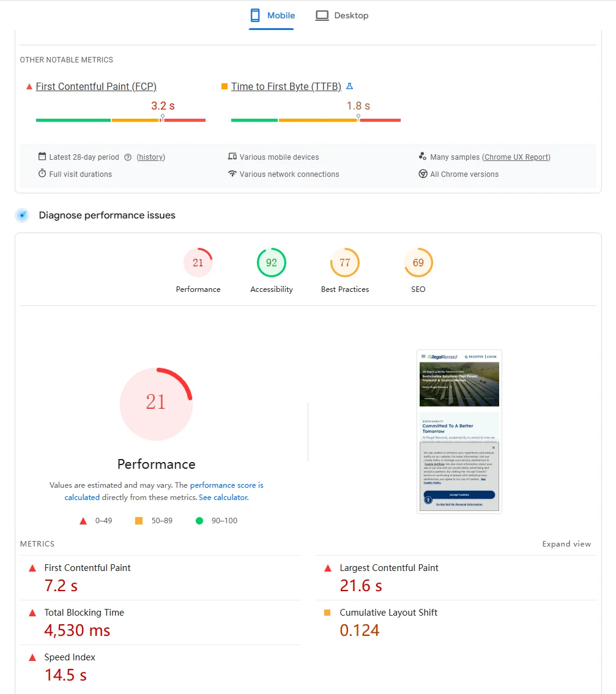Image resolution: width=616 pixels, height=694 pixels.
Task: Open the (history) link
Action: (151, 157)
